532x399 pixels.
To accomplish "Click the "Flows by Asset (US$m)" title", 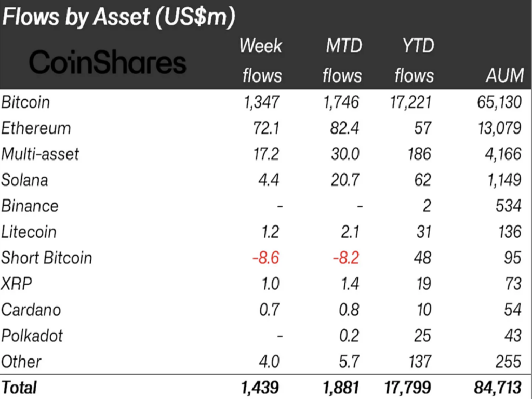I will (118, 17).
